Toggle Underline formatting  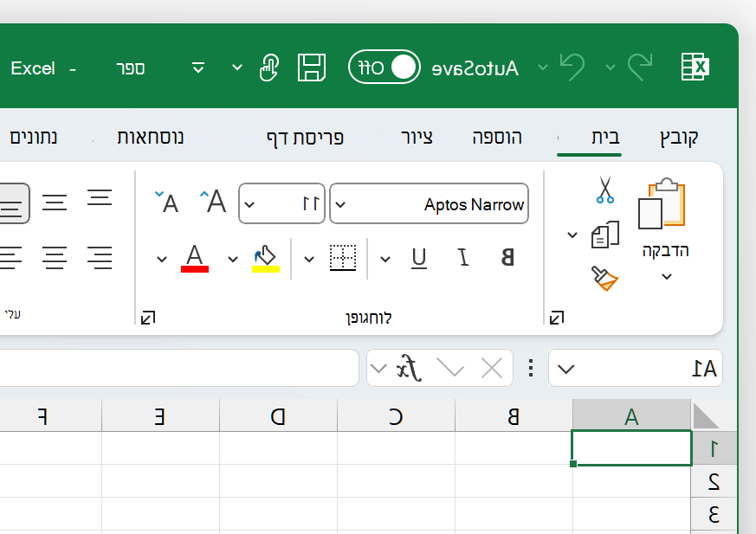(x=419, y=258)
